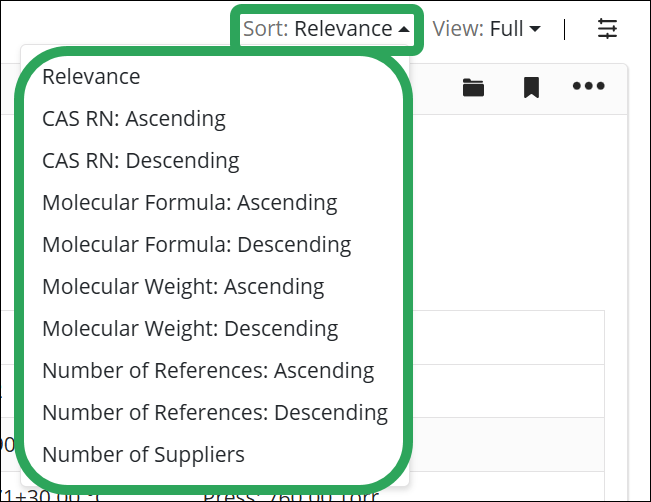Open the three-dot more options menu
This screenshot has width=651, height=502.
pos(588,86)
